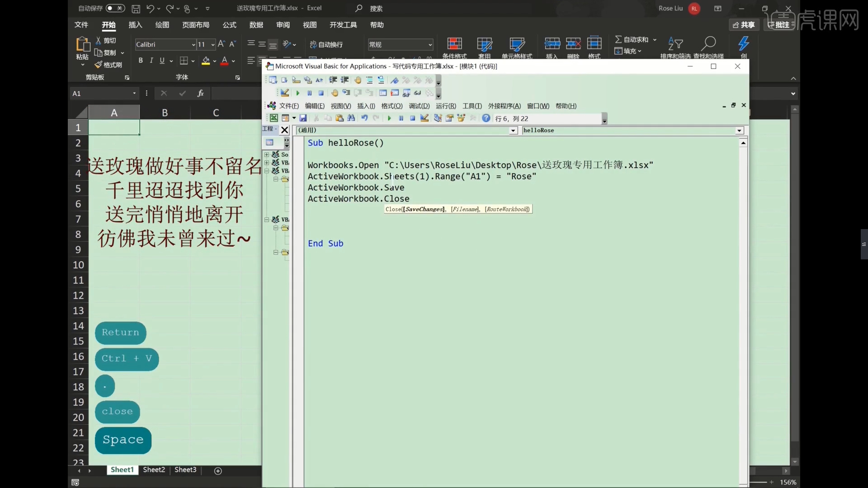The image size is (868, 488).
Task: Click the blue VBA Help question mark icon
Action: pos(486,118)
